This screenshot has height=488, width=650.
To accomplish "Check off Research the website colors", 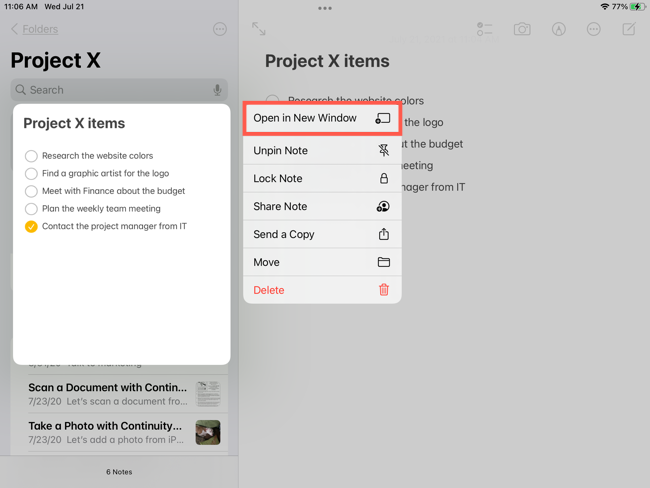I will point(31,156).
